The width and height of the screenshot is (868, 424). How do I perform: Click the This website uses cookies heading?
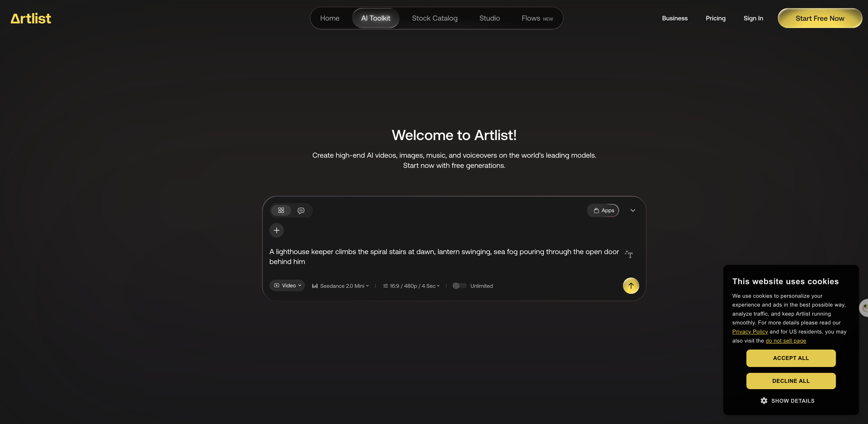(785, 281)
